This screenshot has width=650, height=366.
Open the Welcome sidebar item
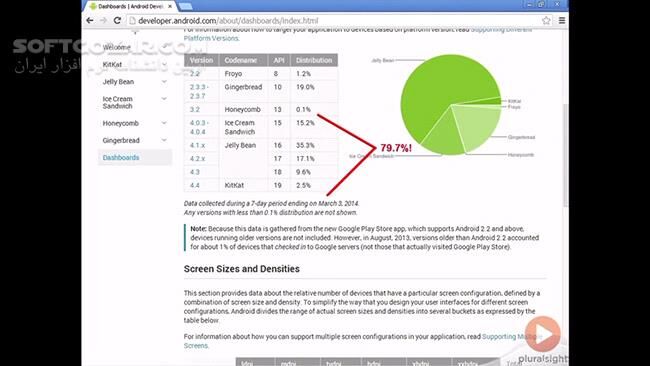click(116, 47)
